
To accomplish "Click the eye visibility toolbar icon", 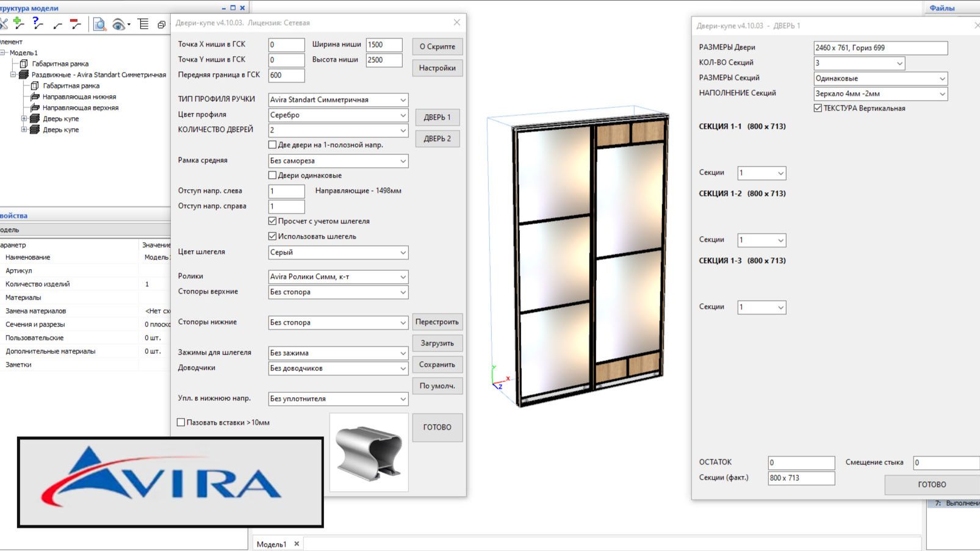I will (119, 24).
